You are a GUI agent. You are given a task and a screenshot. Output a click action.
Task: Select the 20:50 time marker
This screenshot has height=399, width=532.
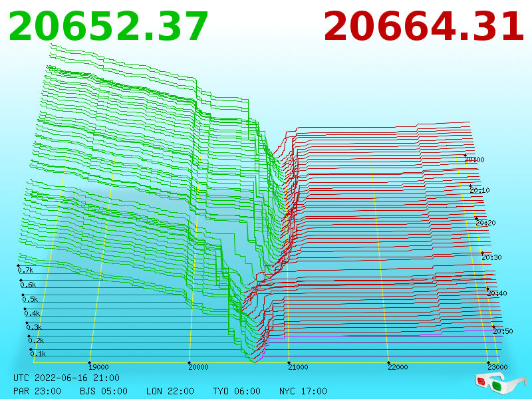click(x=503, y=331)
